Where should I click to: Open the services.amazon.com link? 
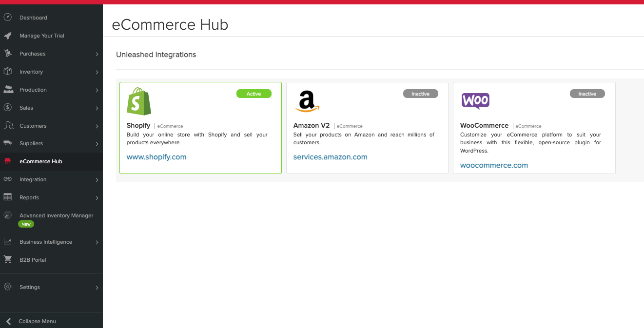331,157
